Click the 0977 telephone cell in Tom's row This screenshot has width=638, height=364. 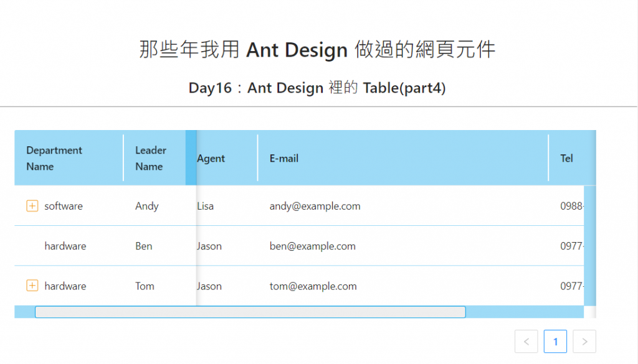566,286
